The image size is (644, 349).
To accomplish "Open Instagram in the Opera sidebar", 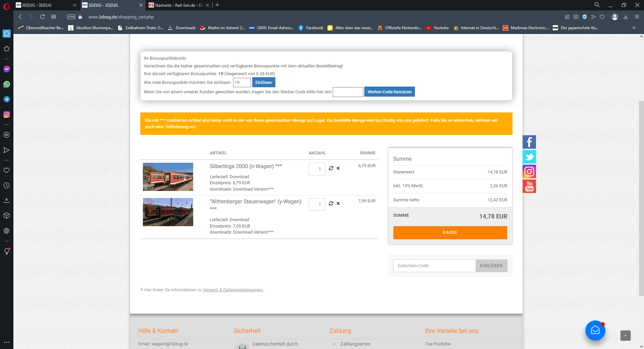I will [6, 114].
